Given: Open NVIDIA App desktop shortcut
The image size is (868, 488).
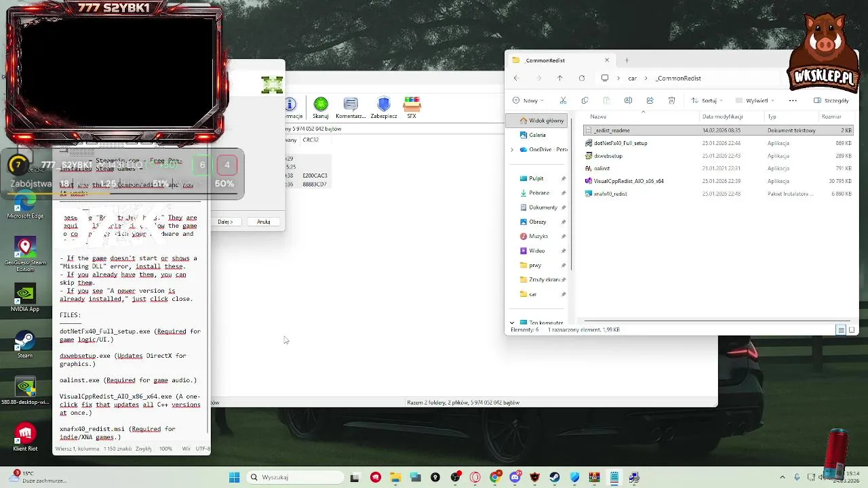Looking at the screenshot, I should 25,298.
